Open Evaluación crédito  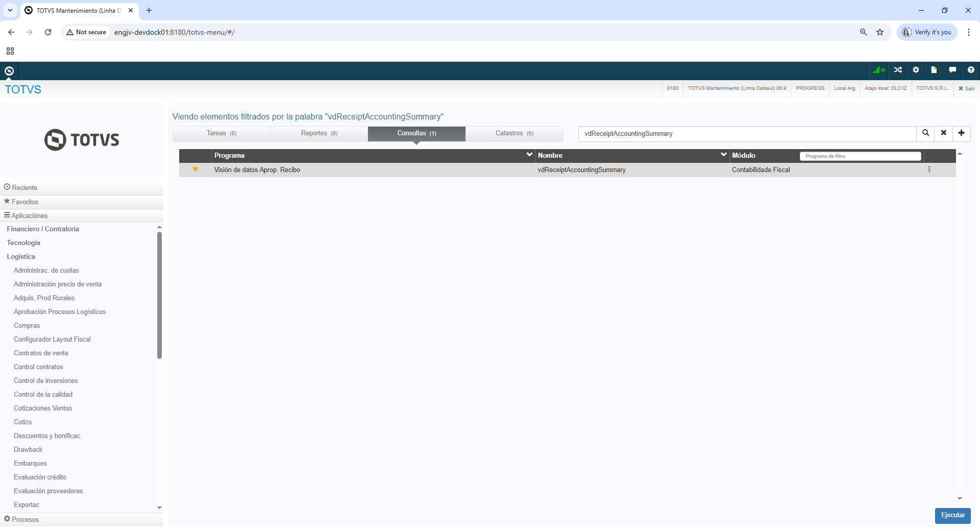click(40, 477)
